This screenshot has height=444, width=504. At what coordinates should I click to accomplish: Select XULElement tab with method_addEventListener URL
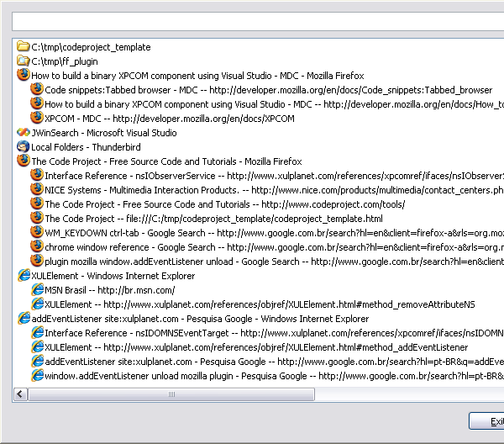[256, 347]
